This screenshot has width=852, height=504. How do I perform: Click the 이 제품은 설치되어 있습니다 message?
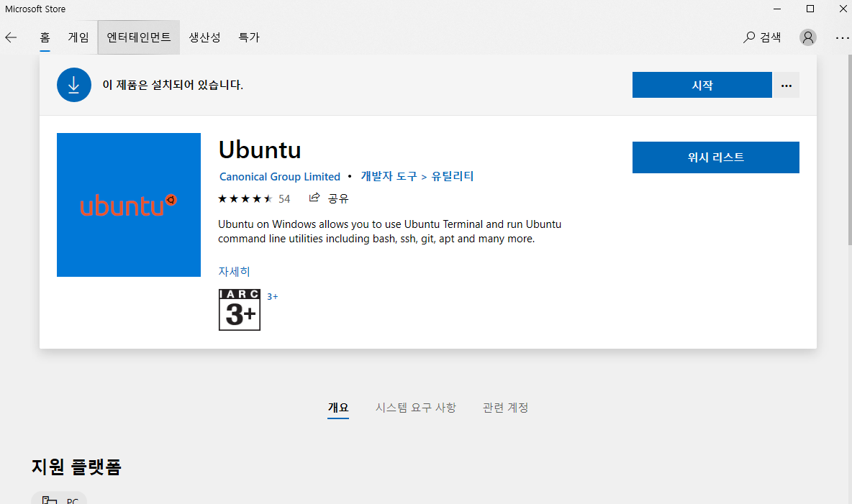point(173,86)
